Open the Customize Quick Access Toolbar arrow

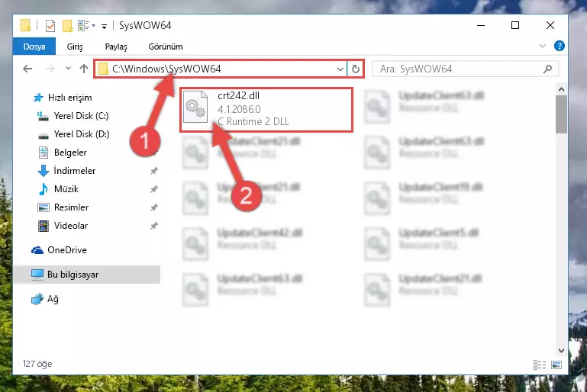click(104, 26)
